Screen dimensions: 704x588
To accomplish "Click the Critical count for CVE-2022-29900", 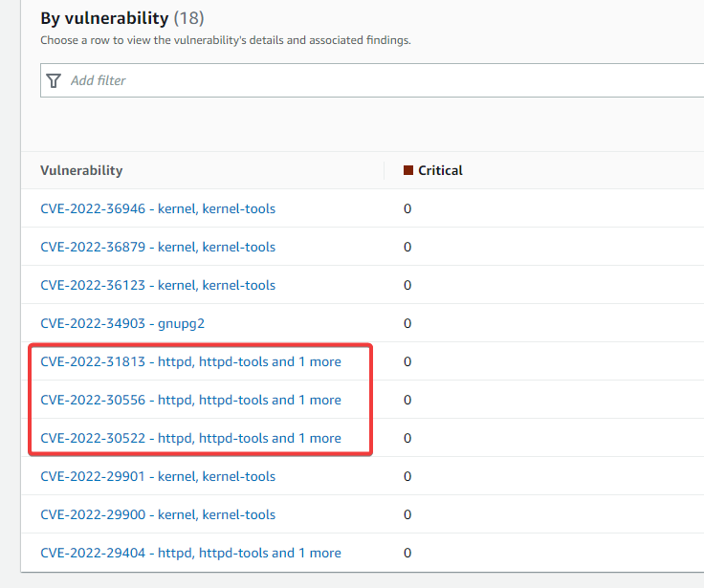I will click(x=407, y=514).
